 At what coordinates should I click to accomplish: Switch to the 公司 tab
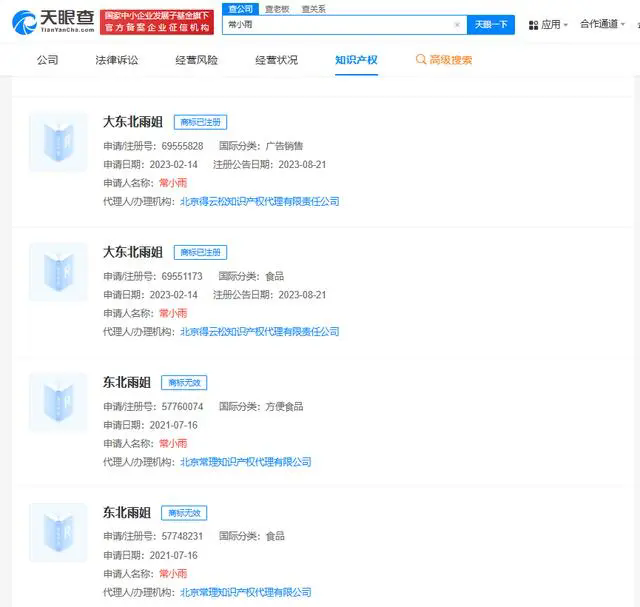[47, 60]
